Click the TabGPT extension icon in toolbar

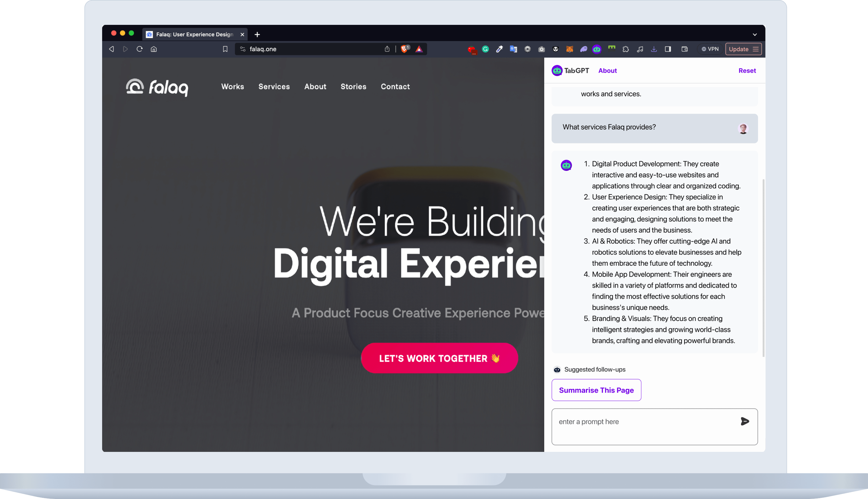pyautogui.click(x=597, y=49)
